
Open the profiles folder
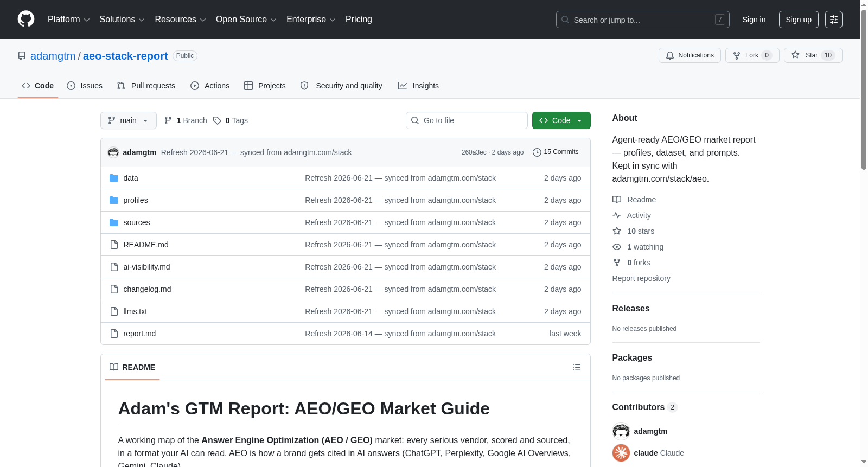pyautogui.click(x=136, y=200)
